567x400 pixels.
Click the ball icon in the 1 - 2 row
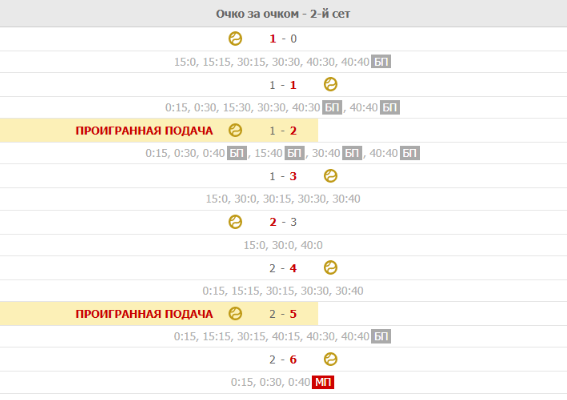pyautogui.click(x=235, y=130)
